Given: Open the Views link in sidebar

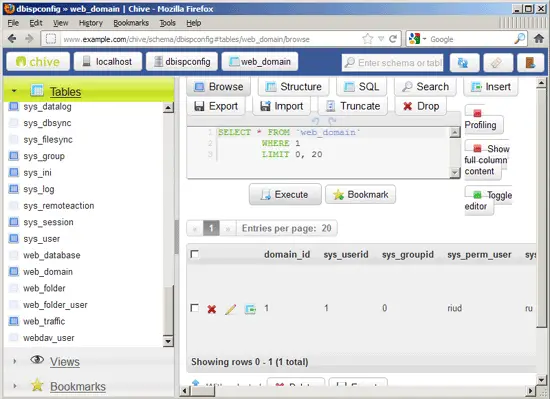Looking at the screenshot, I should click(65, 361).
